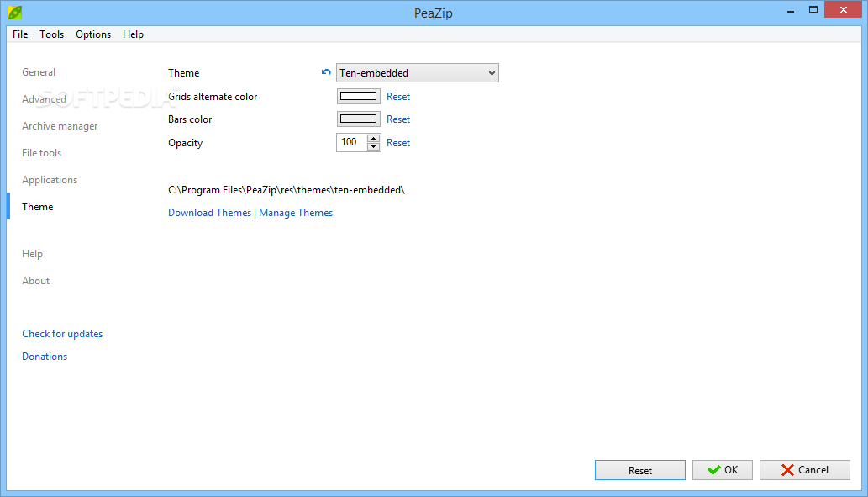Open the Tools menu
Screen dimensions: 868x497
click(51, 34)
